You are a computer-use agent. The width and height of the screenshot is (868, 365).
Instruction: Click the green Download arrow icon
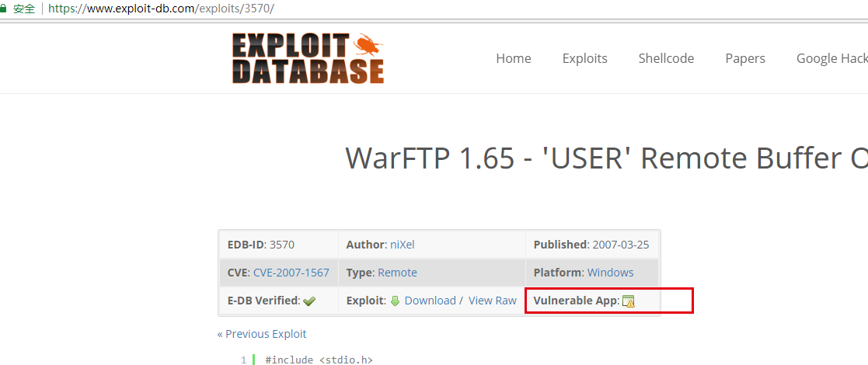tap(396, 301)
